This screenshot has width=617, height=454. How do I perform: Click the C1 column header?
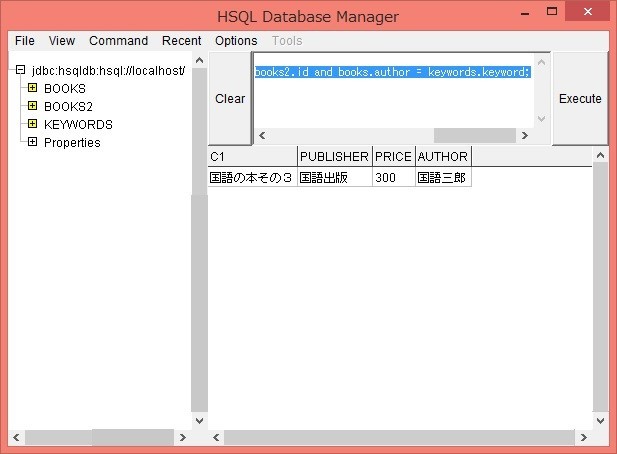253,157
